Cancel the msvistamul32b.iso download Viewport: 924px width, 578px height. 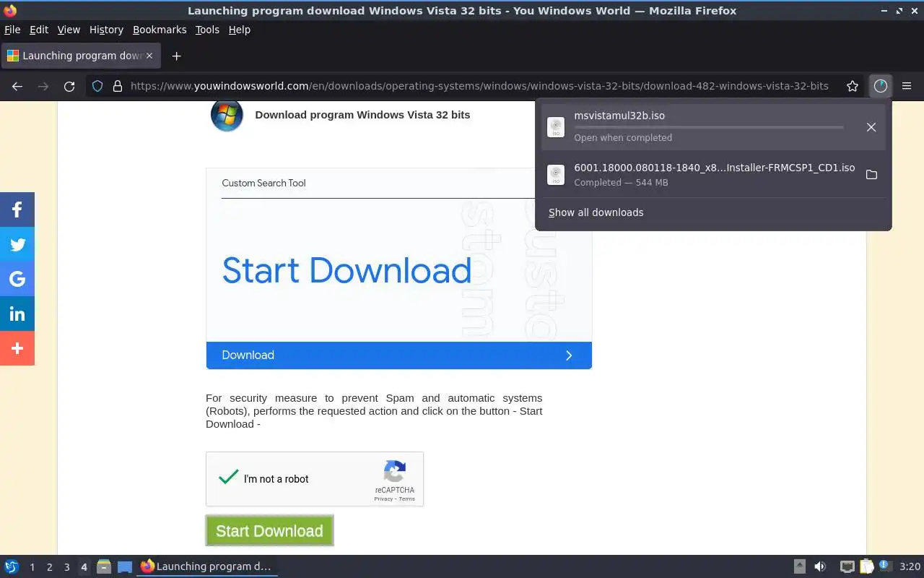point(871,127)
